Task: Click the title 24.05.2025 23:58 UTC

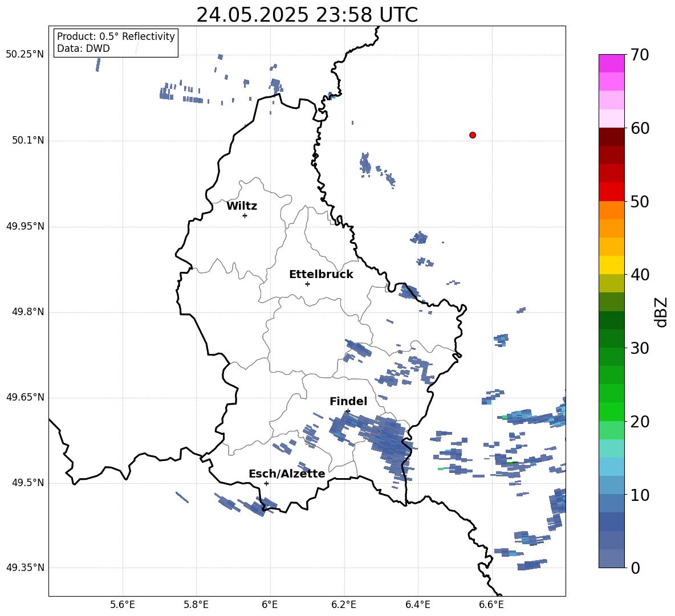Action: tap(307, 15)
